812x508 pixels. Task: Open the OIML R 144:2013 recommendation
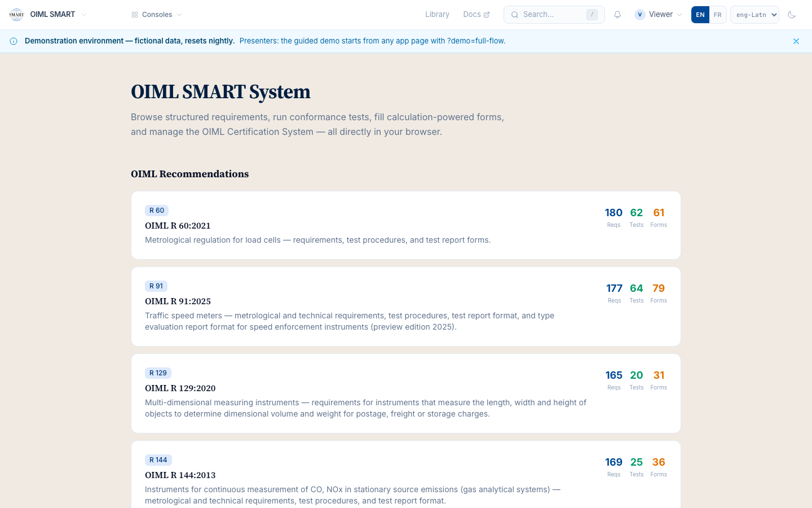point(406,475)
